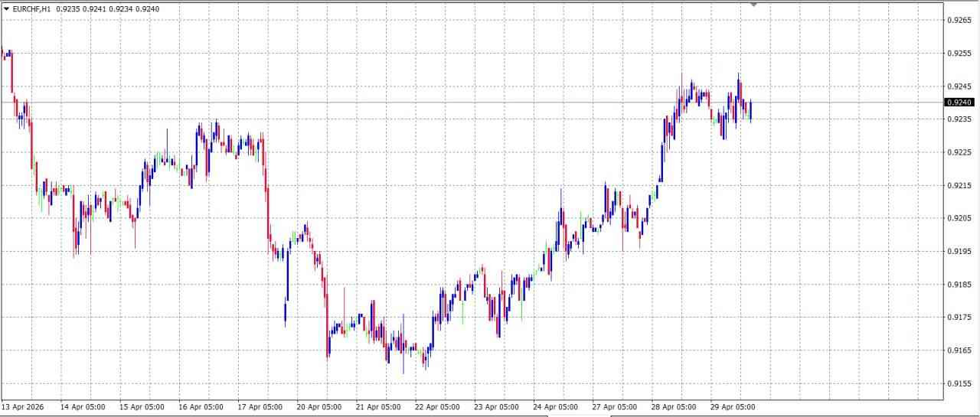The width and height of the screenshot is (980, 417).
Task: Click the 22 Apr 05:00 time label
Action: coord(437,407)
